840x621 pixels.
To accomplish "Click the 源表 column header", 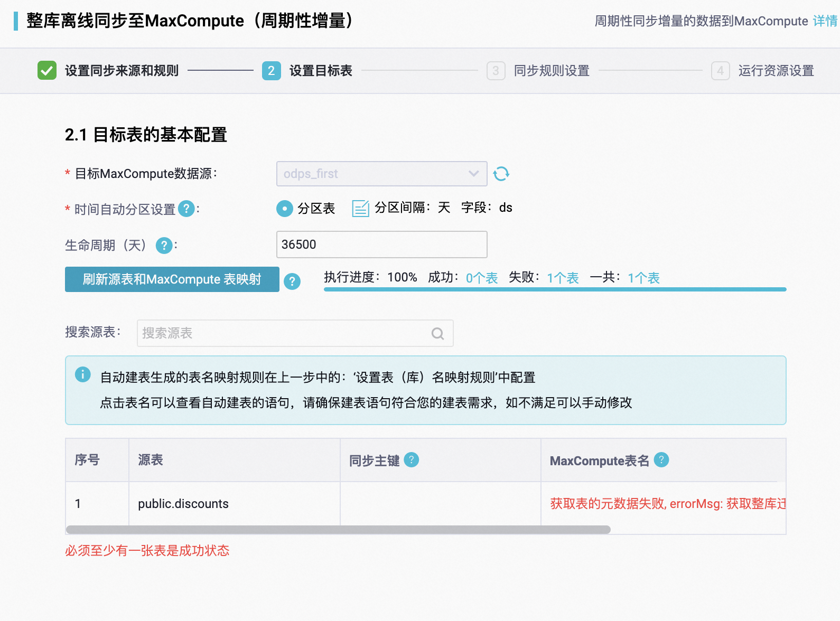I will tap(235, 460).
